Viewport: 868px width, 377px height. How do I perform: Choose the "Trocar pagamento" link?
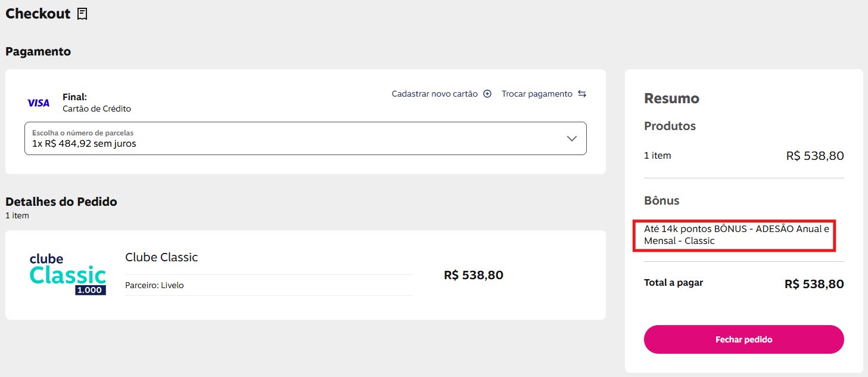pyautogui.click(x=537, y=94)
